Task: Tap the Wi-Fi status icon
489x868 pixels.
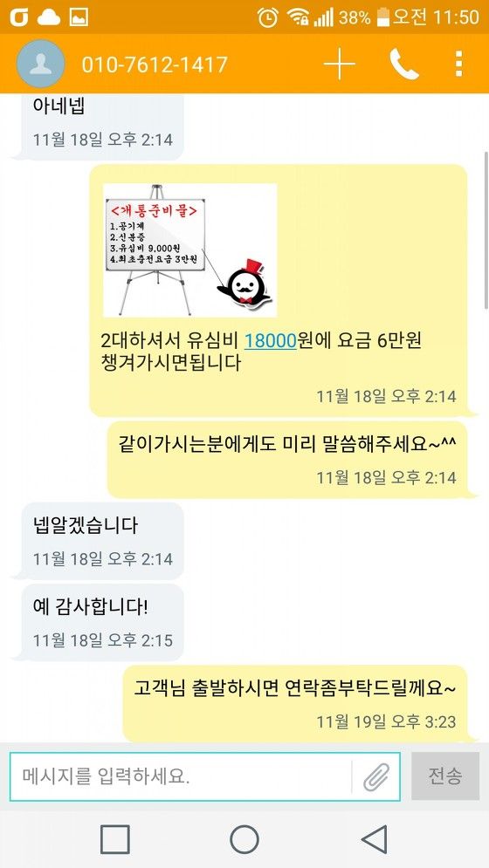Action: click(x=298, y=17)
